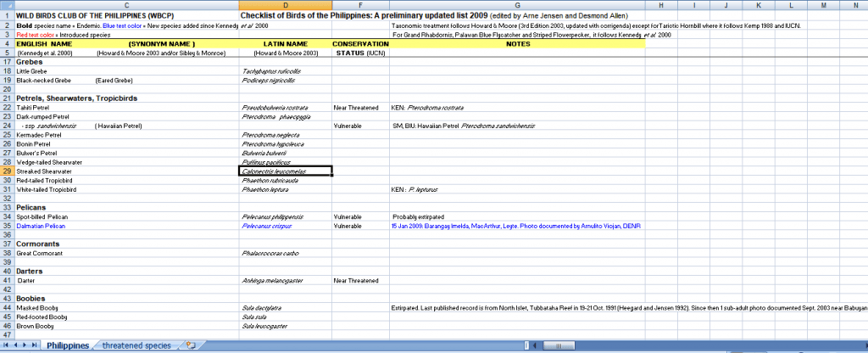Select column D header
This screenshot has height=353, width=868.
[285, 5]
